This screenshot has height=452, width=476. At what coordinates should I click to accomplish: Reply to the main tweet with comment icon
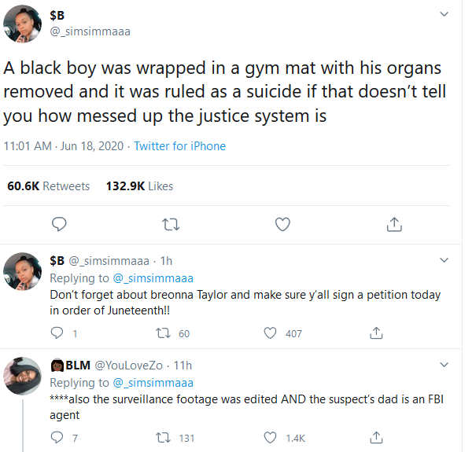59,224
